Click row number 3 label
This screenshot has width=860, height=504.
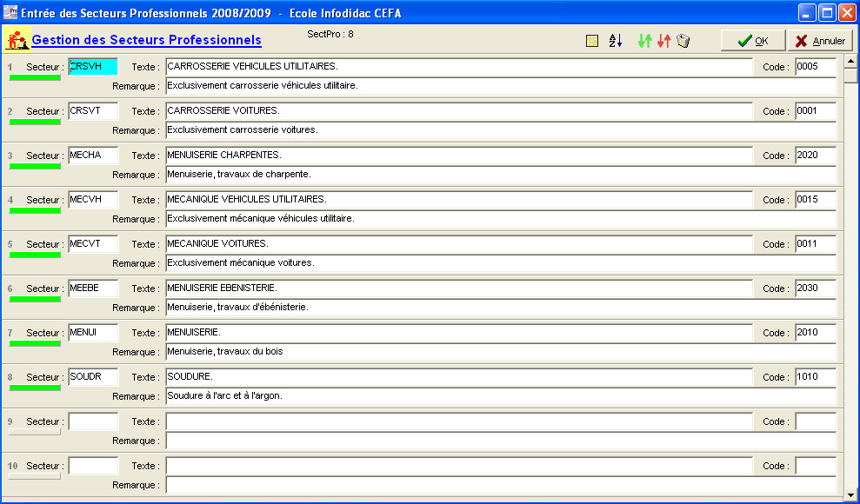pos(10,156)
